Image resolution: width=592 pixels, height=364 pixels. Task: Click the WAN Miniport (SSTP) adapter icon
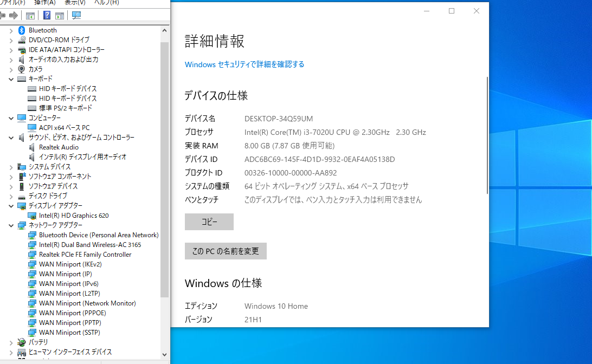coord(32,333)
